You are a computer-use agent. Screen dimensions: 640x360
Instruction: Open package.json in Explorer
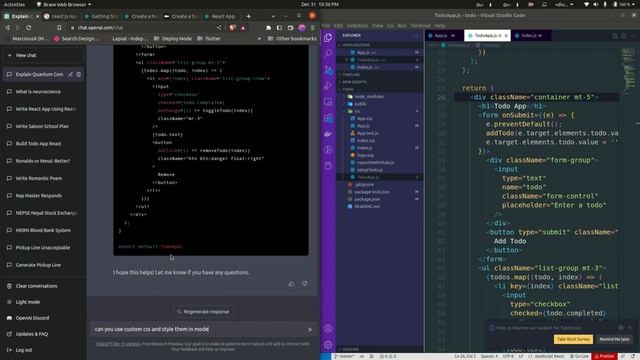coord(367,199)
